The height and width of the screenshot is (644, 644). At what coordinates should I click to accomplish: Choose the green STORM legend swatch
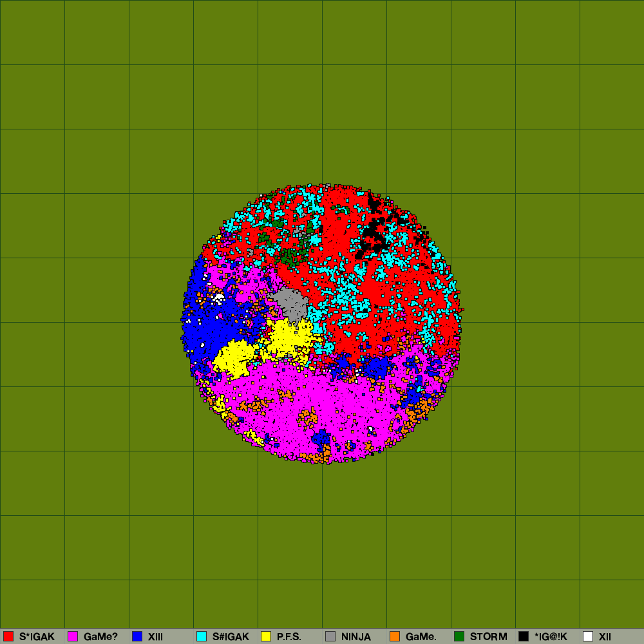(459, 636)
